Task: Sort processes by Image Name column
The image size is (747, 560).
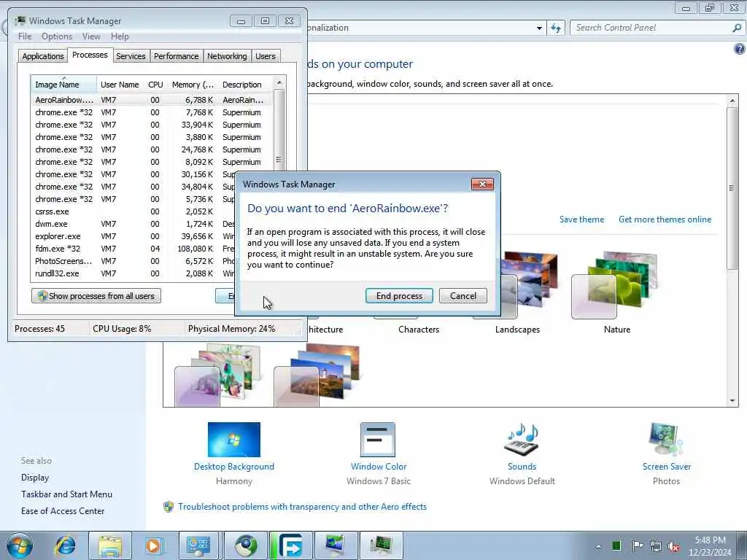Action: click(63, 85)
